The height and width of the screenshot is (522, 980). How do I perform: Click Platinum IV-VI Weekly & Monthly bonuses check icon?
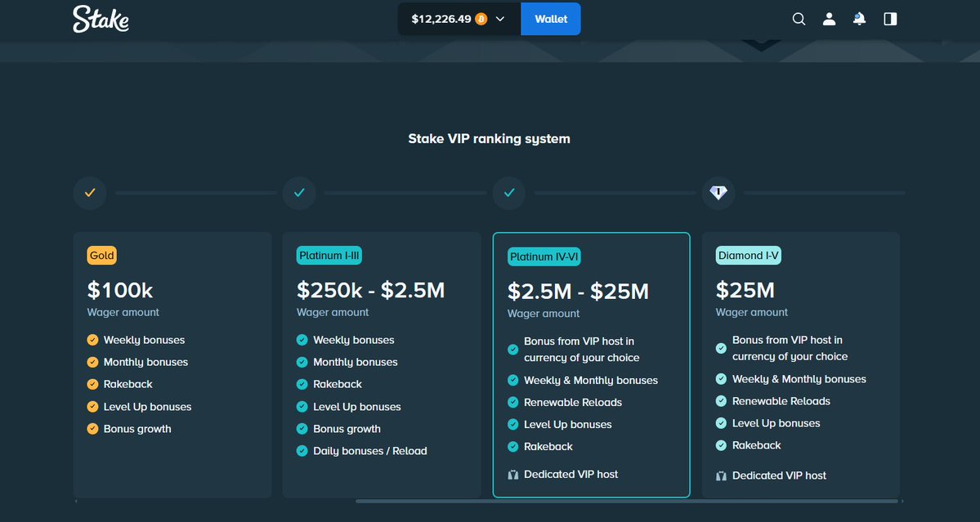click(x=513, y=380)
